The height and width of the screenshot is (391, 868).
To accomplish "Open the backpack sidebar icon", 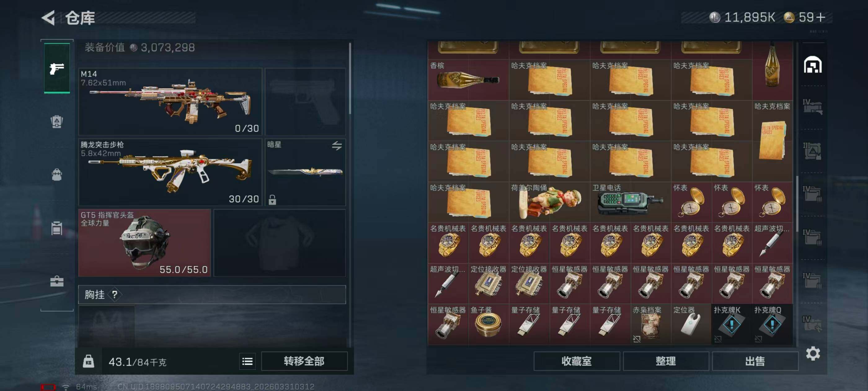I will coord(57,175).
